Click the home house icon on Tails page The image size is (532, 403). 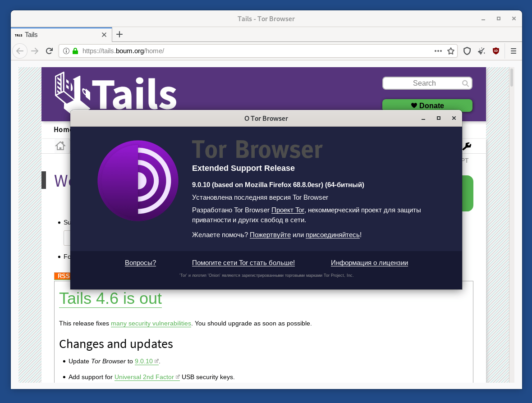pos(60,146)
